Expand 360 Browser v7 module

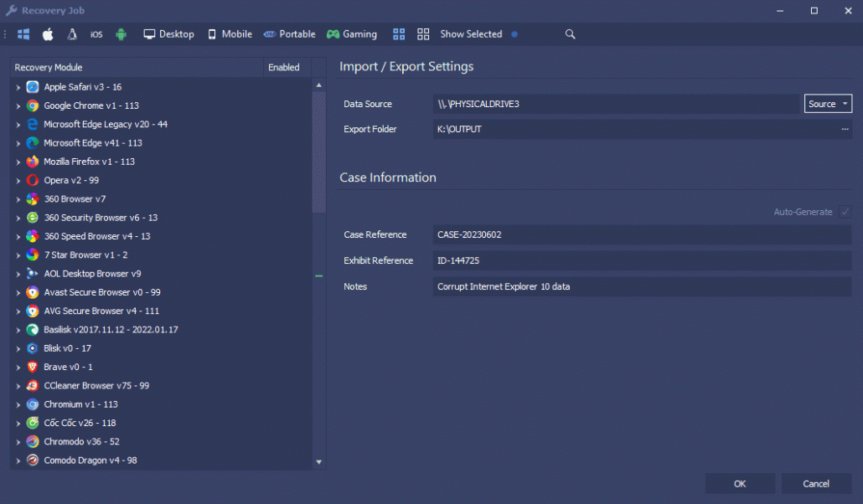tap(18, 200)
